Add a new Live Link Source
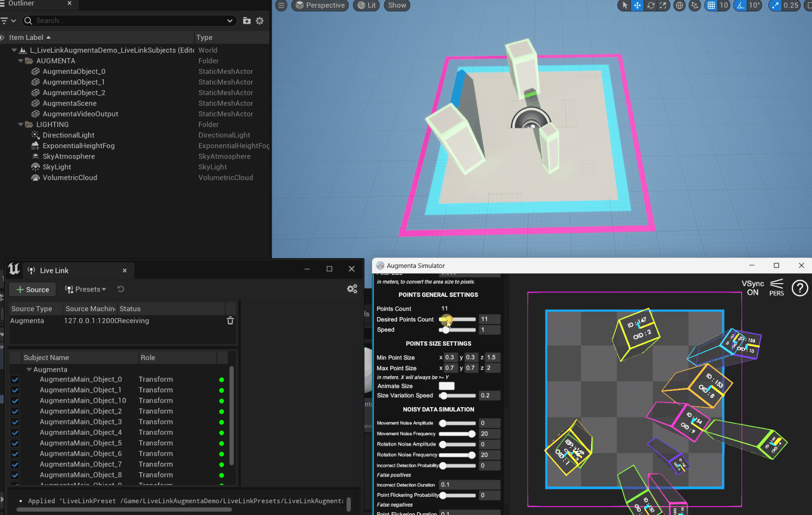This screenshot has height=515, width=812. click(x=32, y=290)
